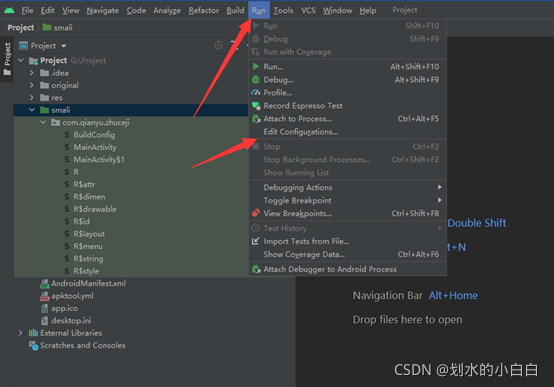This screenshot has width=554, height=387.
Task: Click the Project tool window sidebar tab
Action: pyautogui.click(x=7, y=59)
